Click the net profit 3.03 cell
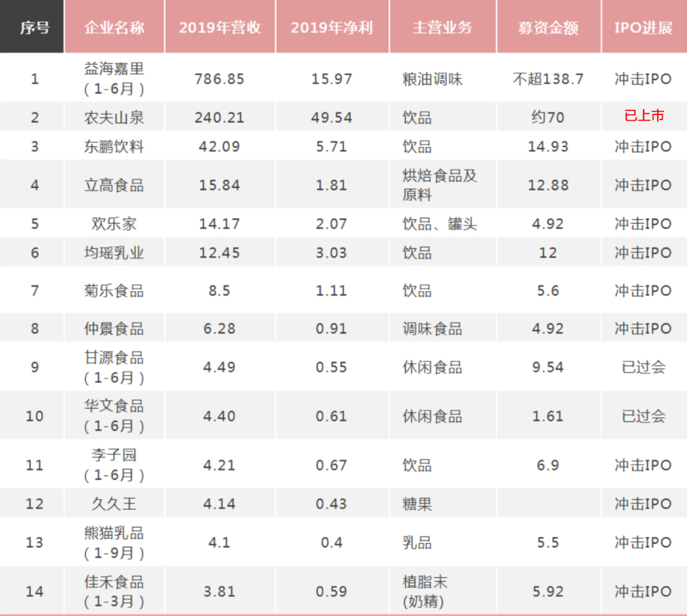 [331, 252]
